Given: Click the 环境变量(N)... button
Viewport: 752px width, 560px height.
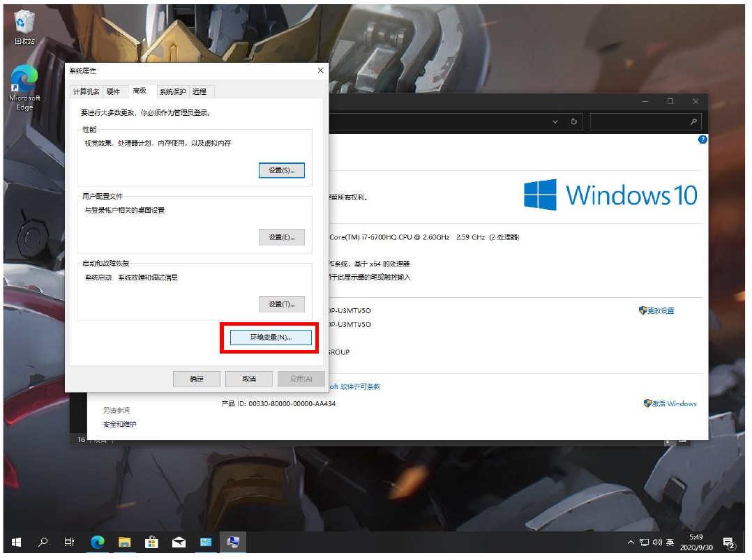Looking at the screenshot, I should pos(271,338).
